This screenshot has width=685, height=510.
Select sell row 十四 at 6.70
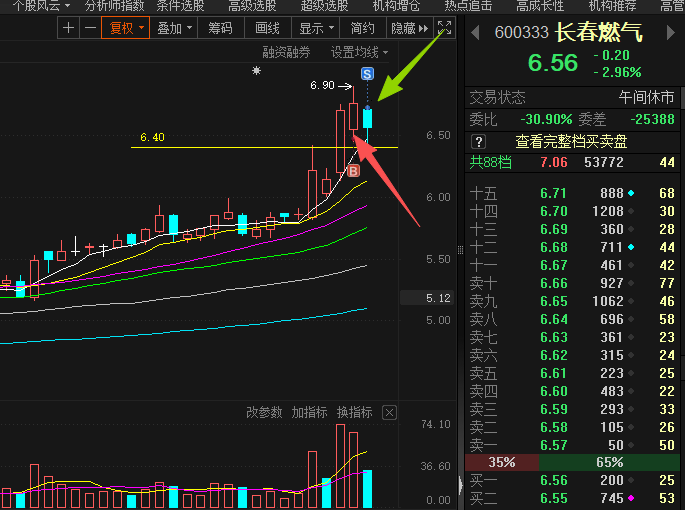[x=572, y=211]
